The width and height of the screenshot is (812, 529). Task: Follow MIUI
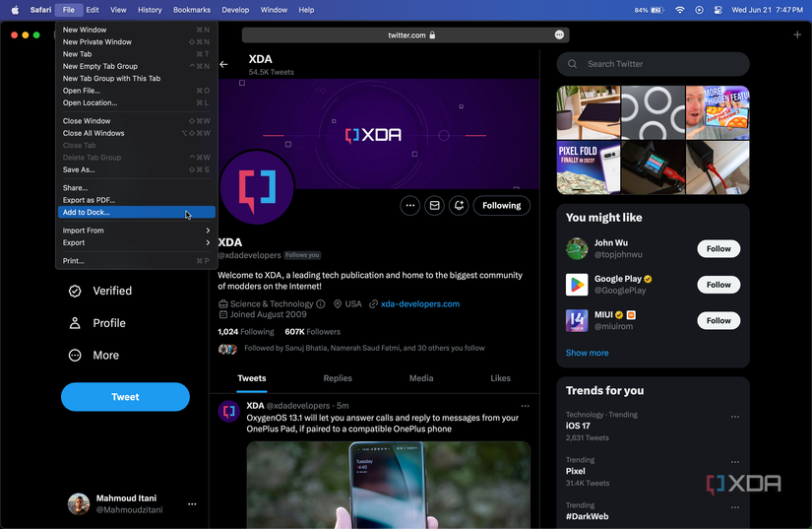(718, 321)
